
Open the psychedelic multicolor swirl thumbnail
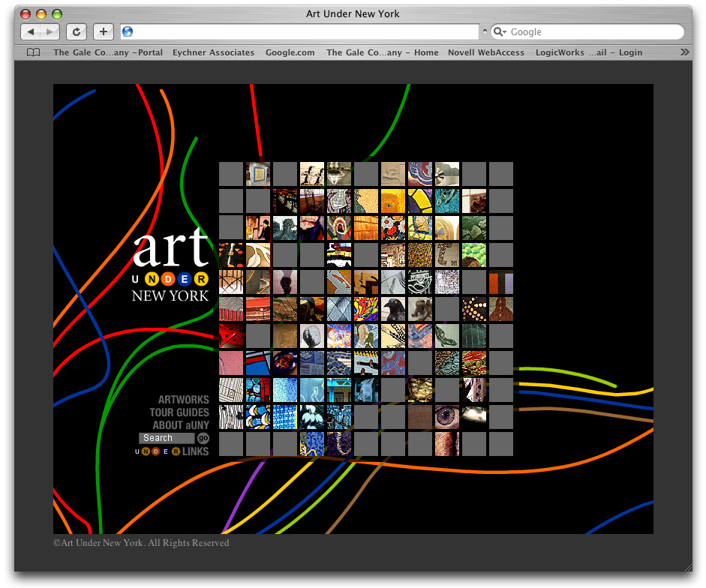point(366,309)
